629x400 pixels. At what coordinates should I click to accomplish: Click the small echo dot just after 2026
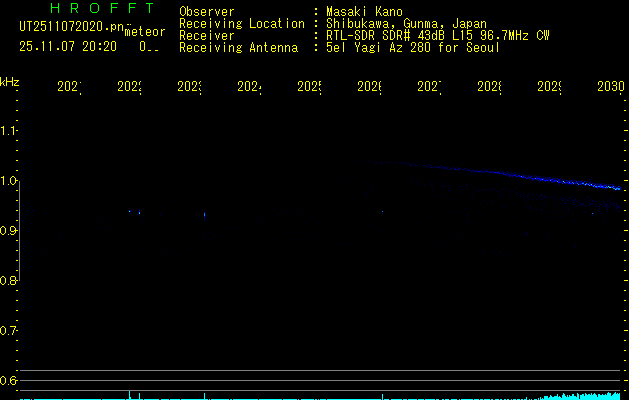[382, 211]
